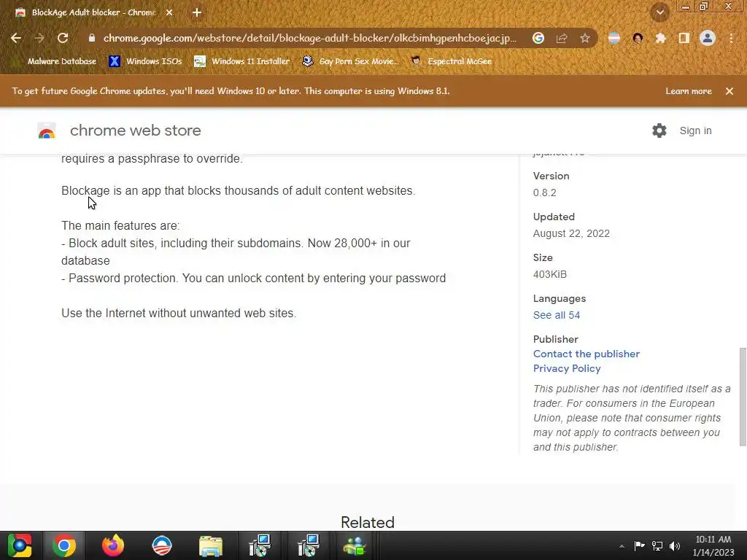
Task: Open network status tray icon
Action: coord(657,545)
